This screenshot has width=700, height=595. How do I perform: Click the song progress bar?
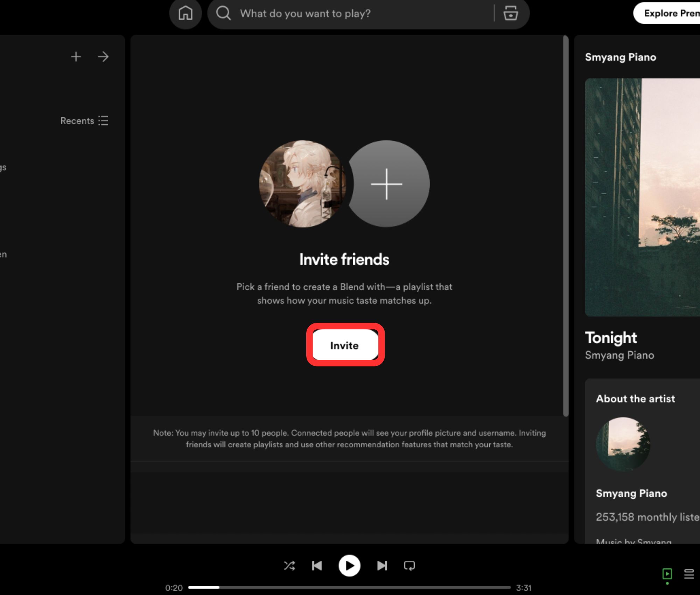349,587
